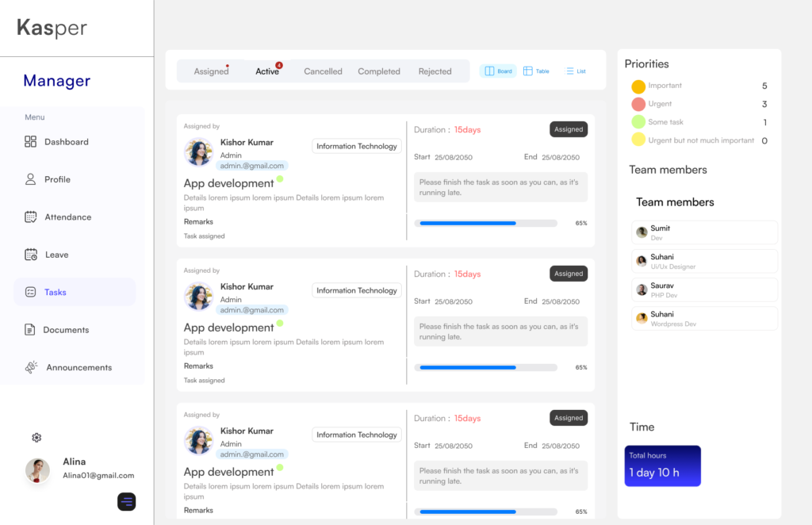Switch to Table view
Viewport: 812px width, 525px height.
coord(536,71)
